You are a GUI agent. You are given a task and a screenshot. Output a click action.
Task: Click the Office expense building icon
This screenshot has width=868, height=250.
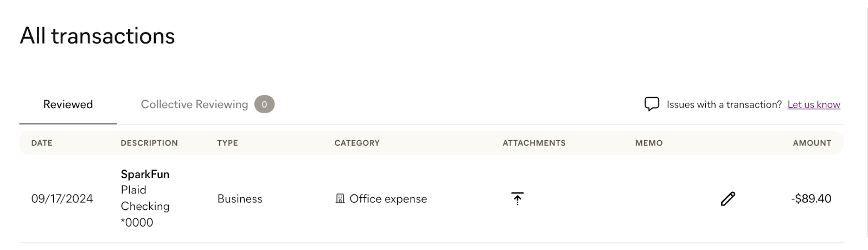click(340, 199)
